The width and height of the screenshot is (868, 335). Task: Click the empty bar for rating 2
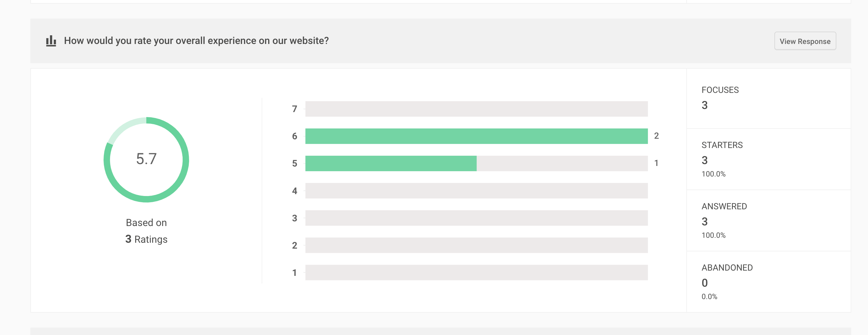point(476,245)
